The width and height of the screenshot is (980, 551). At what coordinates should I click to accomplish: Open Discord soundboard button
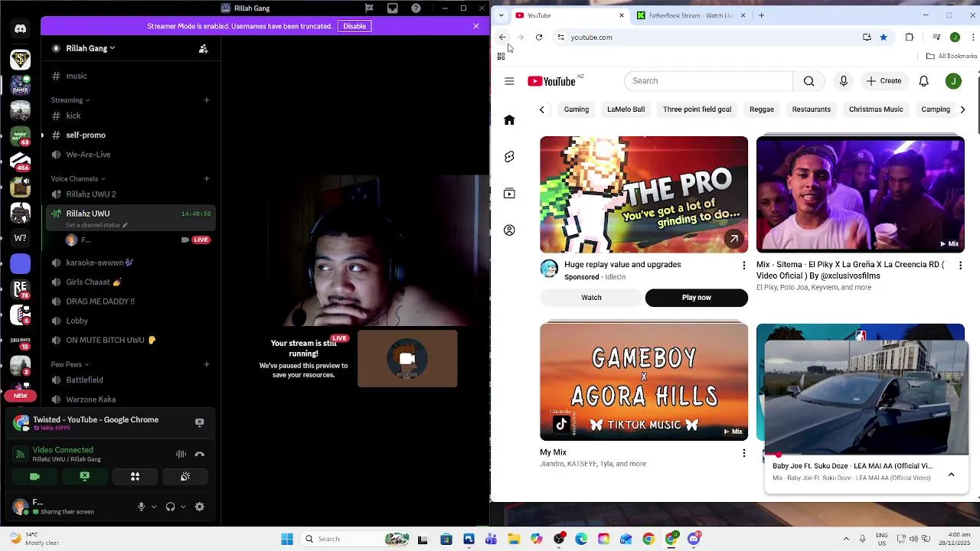(185, 477)
